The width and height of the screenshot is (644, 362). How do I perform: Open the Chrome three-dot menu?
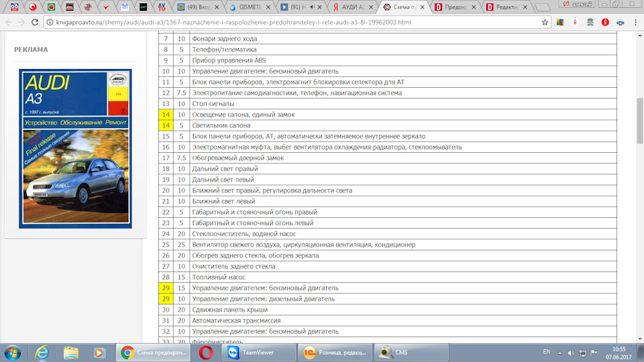click(x=635, y=23)
